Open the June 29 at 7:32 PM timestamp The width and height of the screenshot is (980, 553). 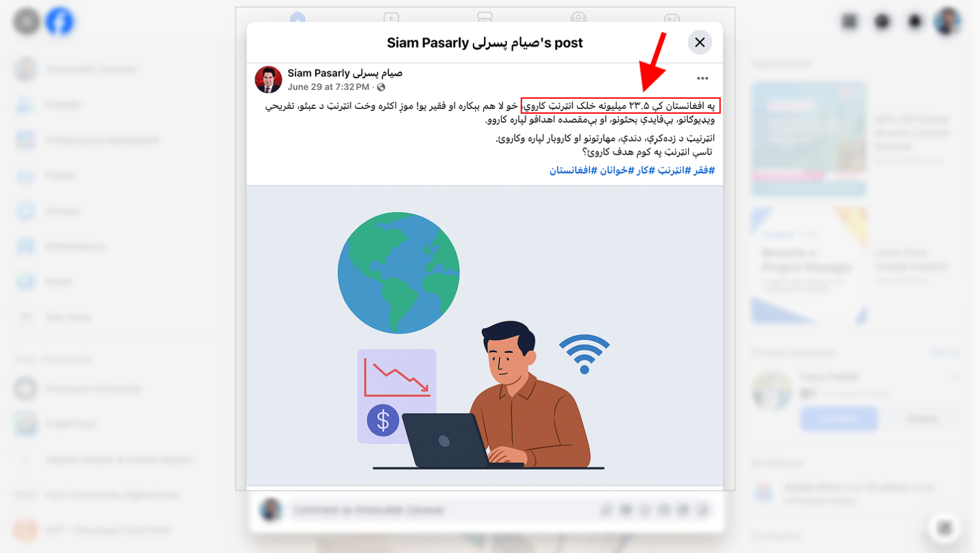329,87
